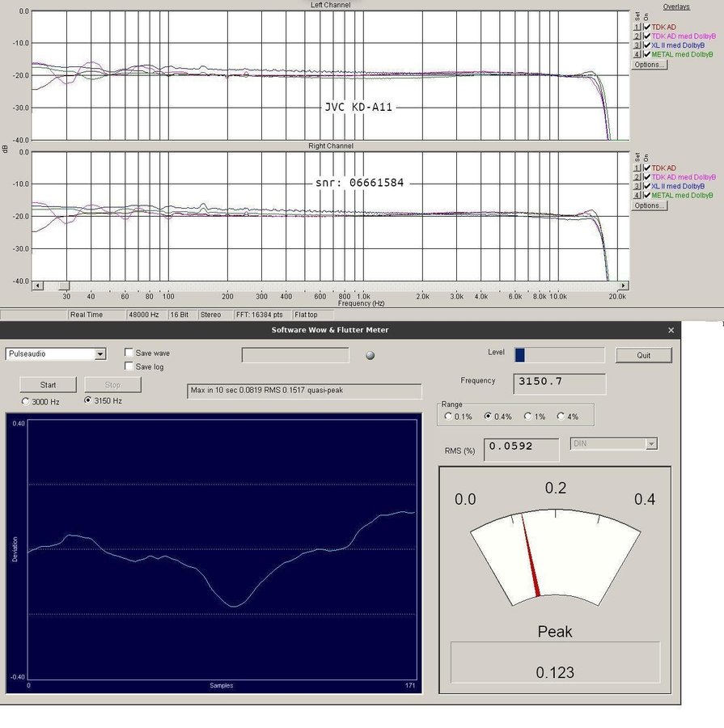Open Options for Left Channel overlays

tap(649, 65)
